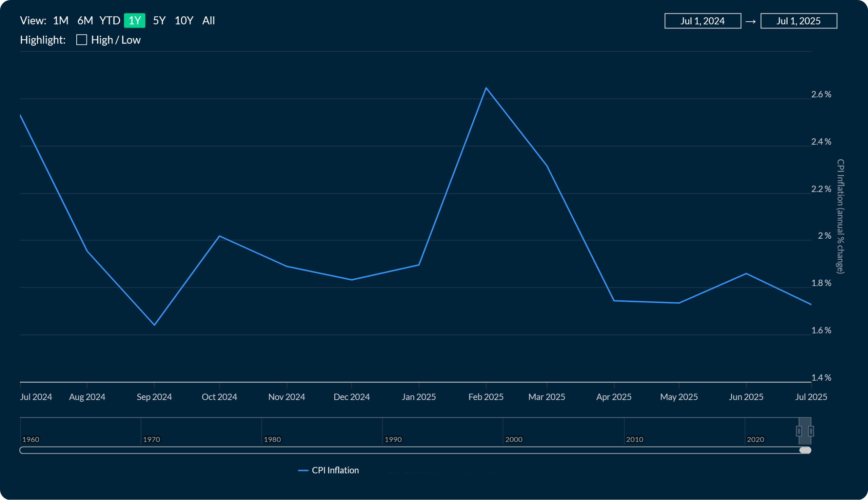Click the Feb 2025 axis label
868x500 pixels.
tap(486, 397)
